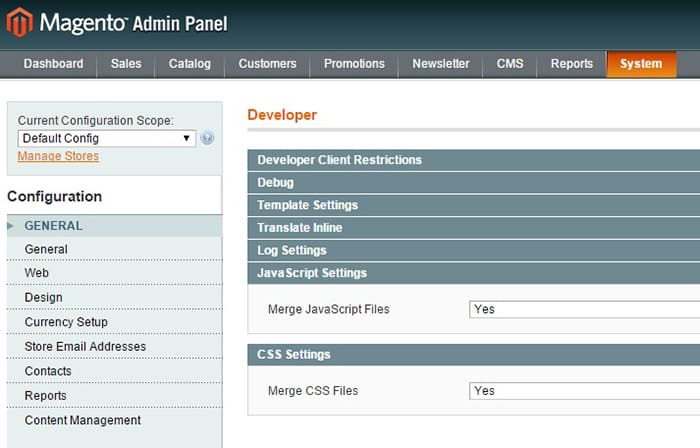The width and height of the screenshot is (700, 448).
Task: Expand the Template Settings section
Action: pyautogui.click(x=307, y=205)
